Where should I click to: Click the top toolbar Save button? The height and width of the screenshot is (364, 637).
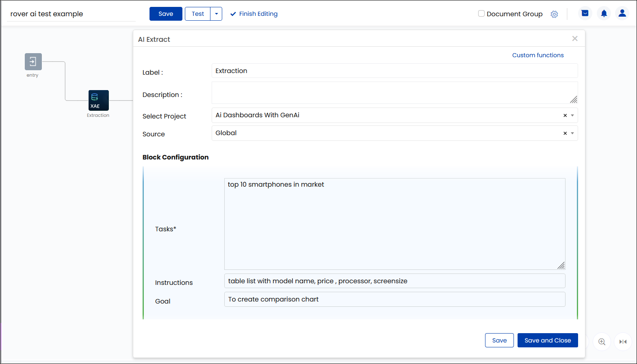pyautogui.click(x=166, y=14)
